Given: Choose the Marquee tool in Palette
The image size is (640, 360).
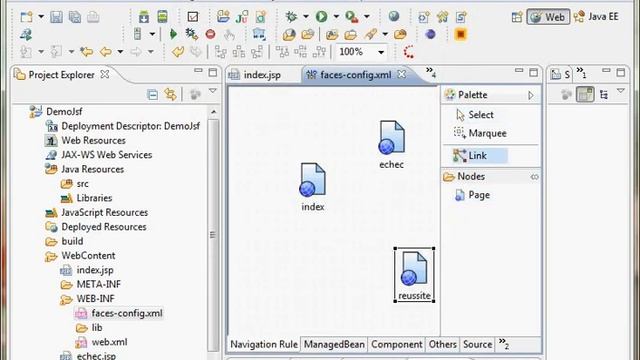Looking at the screenshot, I should click(480, 133).
